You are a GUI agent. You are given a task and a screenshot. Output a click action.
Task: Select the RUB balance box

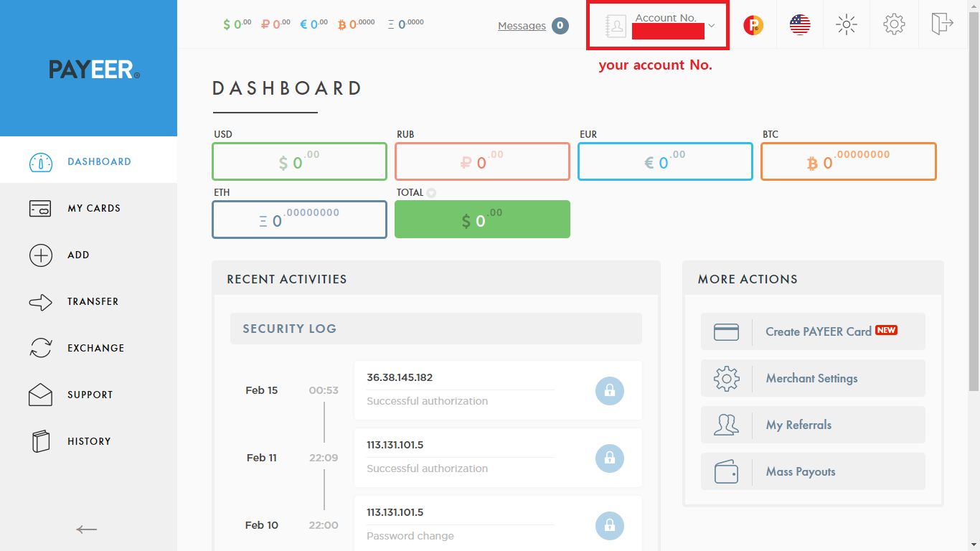pos(482,161)
